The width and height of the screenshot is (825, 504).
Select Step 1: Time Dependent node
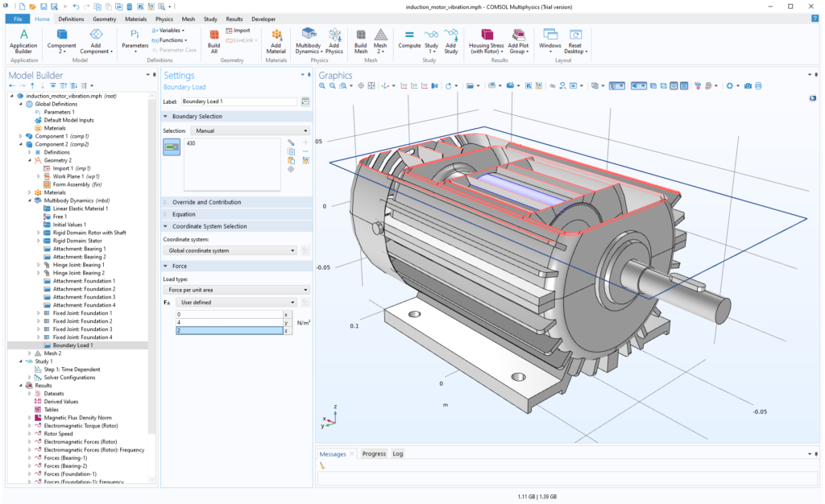click(72, 370)
